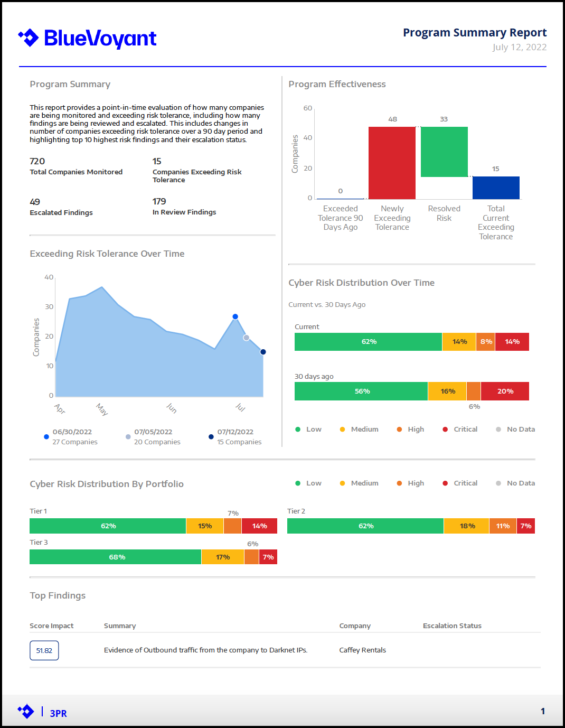
Task: Select the gray 07/05/2022 data point on chart
Action: tap(246, 338)
